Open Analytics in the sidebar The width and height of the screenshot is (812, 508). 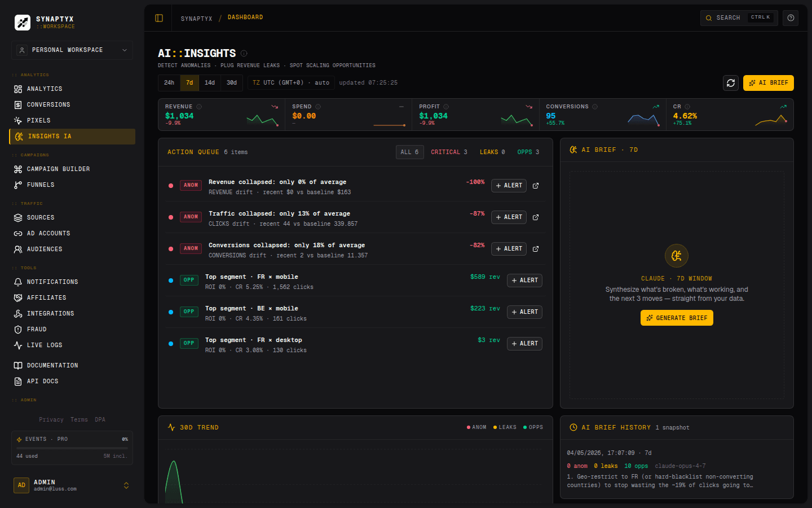click(x=72, y=89)
